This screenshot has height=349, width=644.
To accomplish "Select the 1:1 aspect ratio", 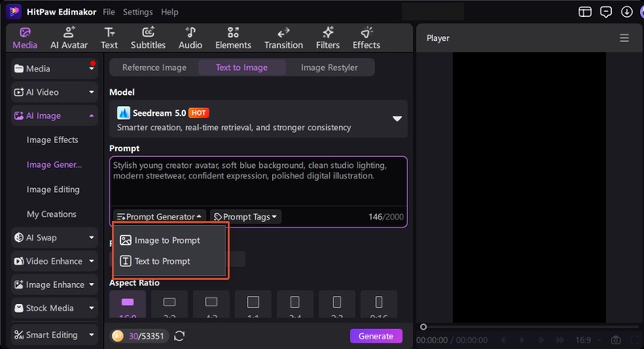I will 254,304.
